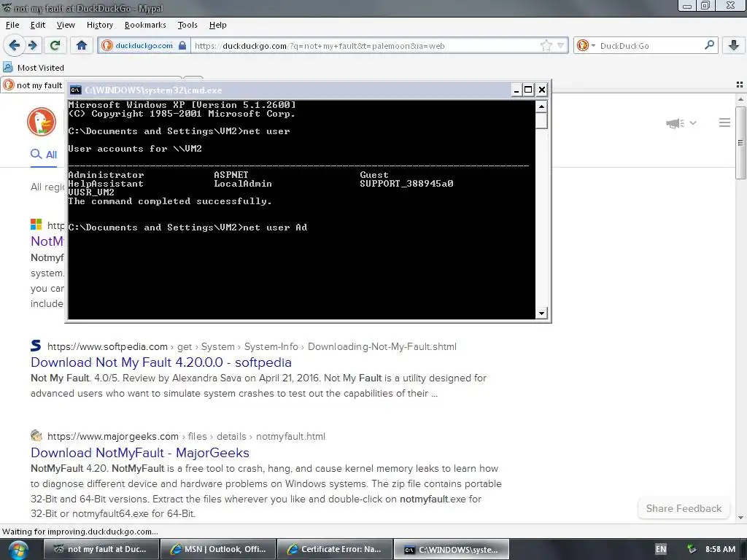Click 'HelpAssistant' in cmd output
747x560 pixels.
coord(106,183)
